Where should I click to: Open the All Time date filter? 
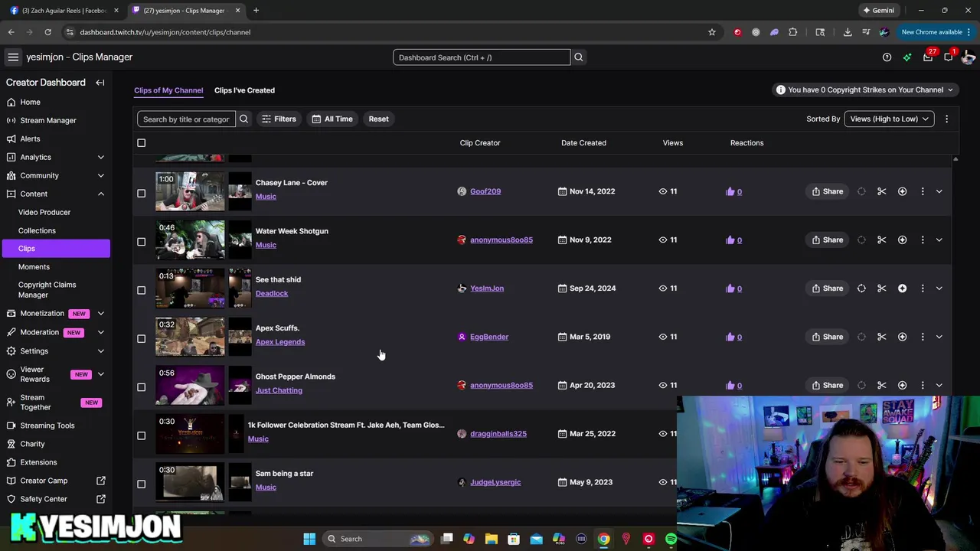tap(332, 119)
